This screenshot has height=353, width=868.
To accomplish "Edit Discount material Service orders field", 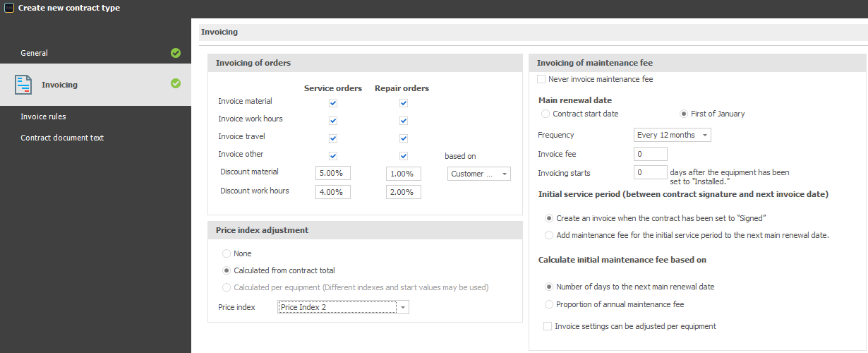I will click(333, 174).
